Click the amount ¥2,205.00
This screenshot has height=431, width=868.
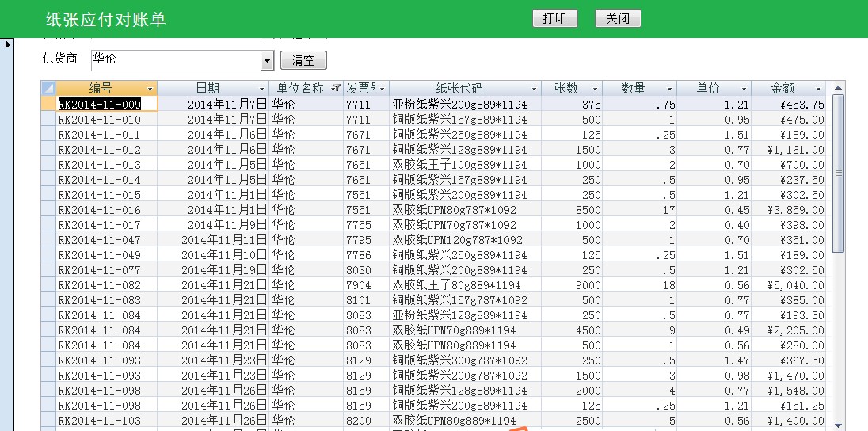789,330
